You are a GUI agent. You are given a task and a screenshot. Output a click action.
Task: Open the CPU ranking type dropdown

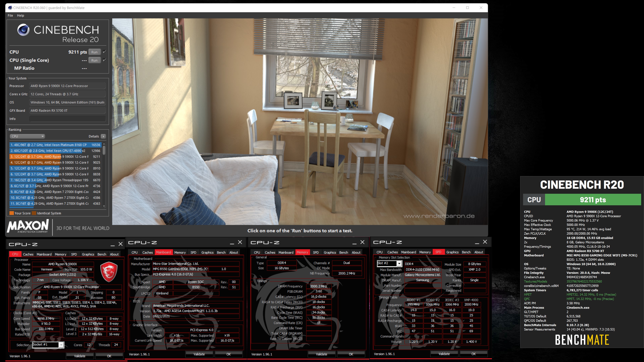click(x=27, y=136)
